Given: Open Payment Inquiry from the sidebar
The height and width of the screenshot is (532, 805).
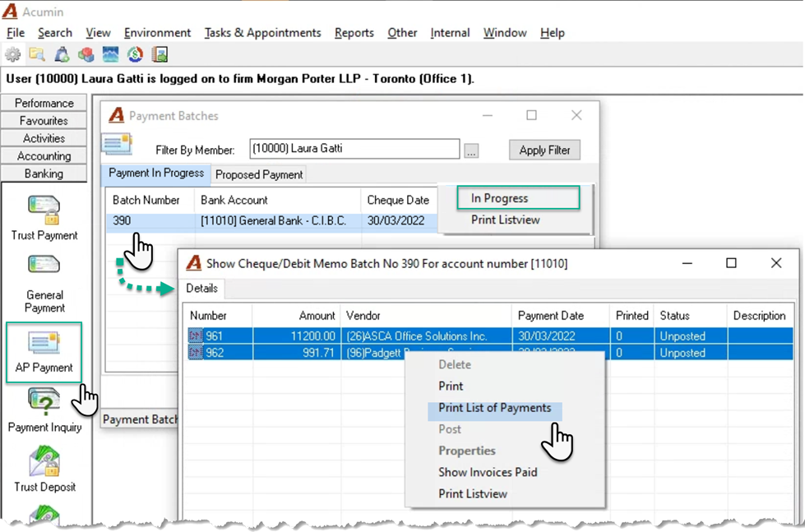Looking at the screenshot, I should (x=44, y=411).
